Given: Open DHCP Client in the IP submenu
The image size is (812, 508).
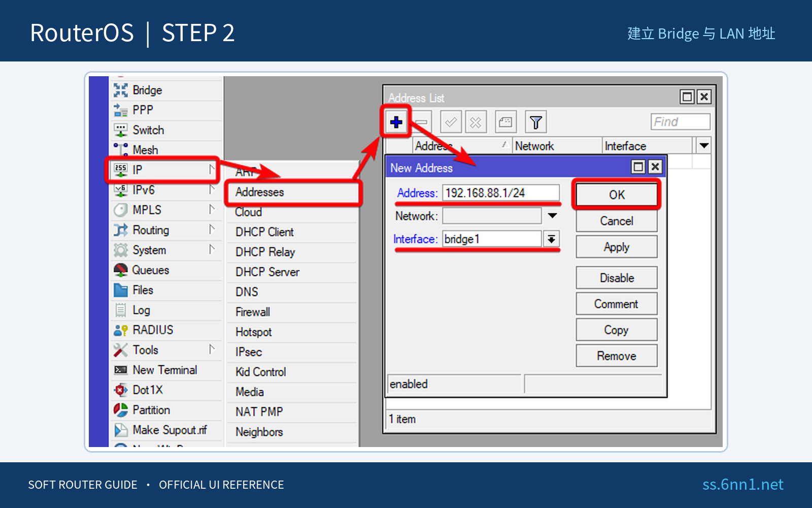Looking at the screenshot, I should [x=292, y=232].
